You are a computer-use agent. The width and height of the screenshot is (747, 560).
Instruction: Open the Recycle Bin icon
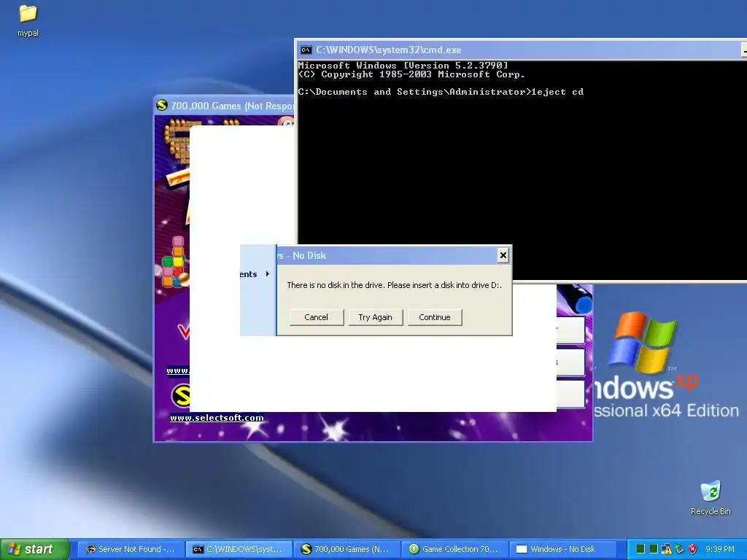(711, 497)
